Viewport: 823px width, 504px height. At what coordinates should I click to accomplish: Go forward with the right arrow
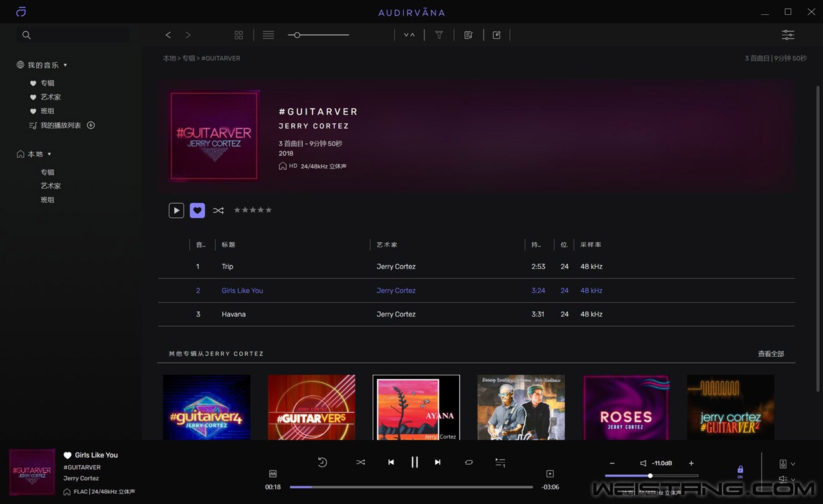tap(188, 35)
